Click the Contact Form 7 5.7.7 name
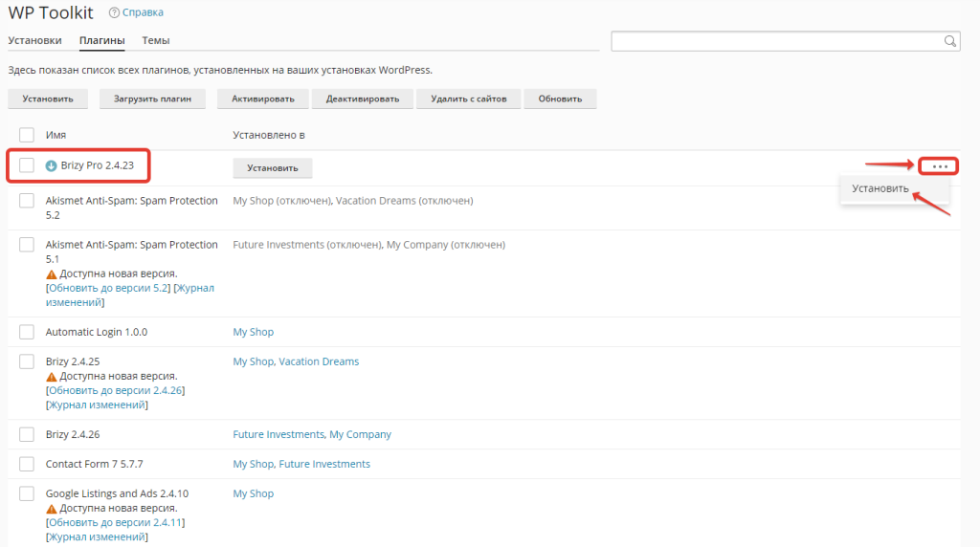Screen dimensions: 980x547 (95, 464)
